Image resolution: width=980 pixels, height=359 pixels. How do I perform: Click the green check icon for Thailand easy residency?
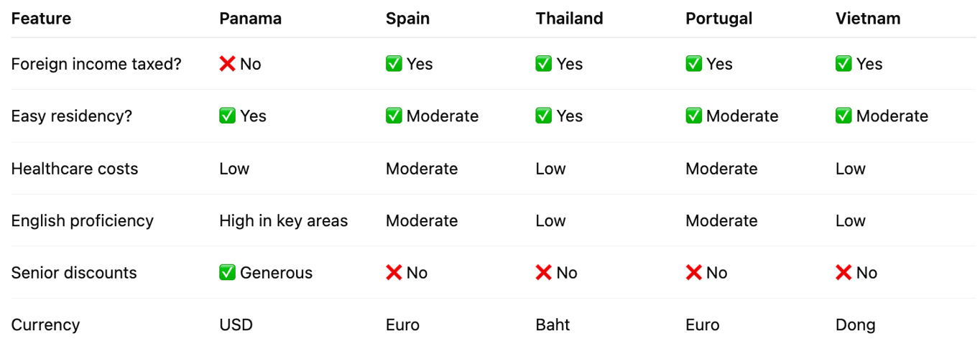click(x=544, y=116)
